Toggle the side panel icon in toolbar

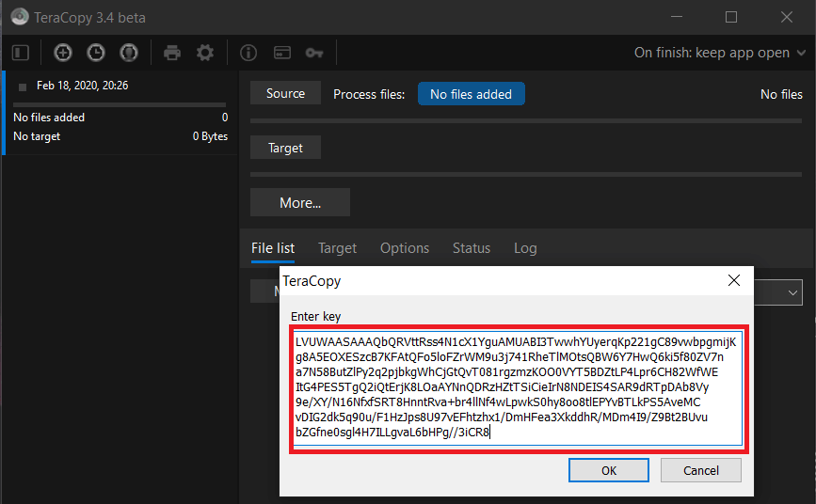click(x=21, y=53)
